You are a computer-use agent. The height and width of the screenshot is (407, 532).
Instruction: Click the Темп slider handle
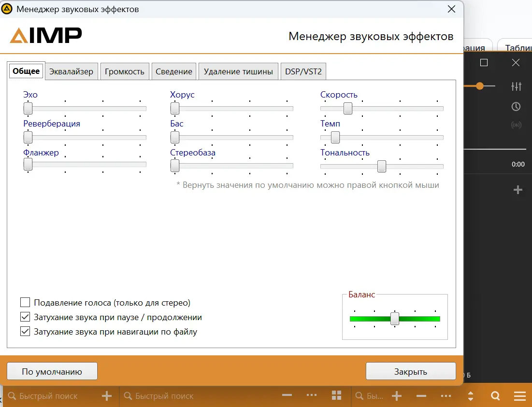coord(335,137)
